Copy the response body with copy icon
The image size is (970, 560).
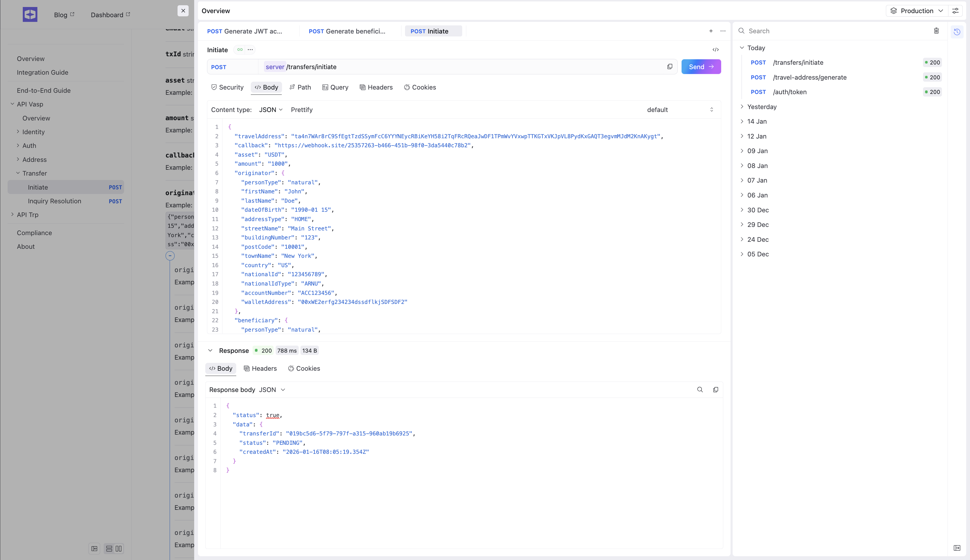pyautogui.click(x=716, y=390)
